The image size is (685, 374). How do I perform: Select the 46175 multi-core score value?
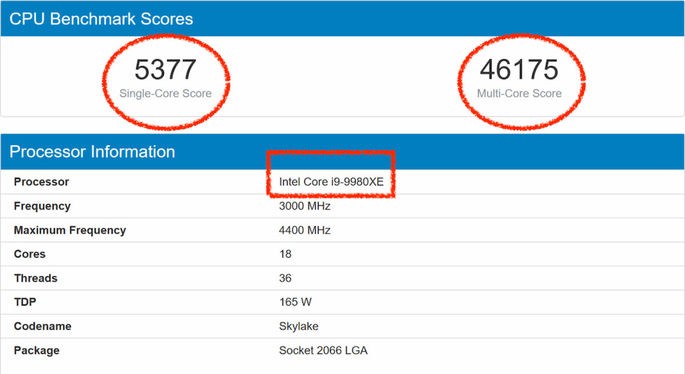click(519, 69)
